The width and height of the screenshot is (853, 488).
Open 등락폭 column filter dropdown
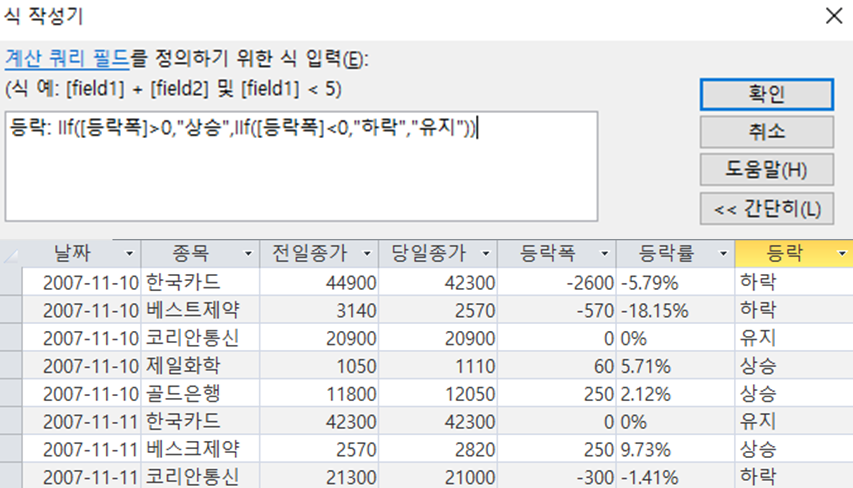(x=604, y=254)
